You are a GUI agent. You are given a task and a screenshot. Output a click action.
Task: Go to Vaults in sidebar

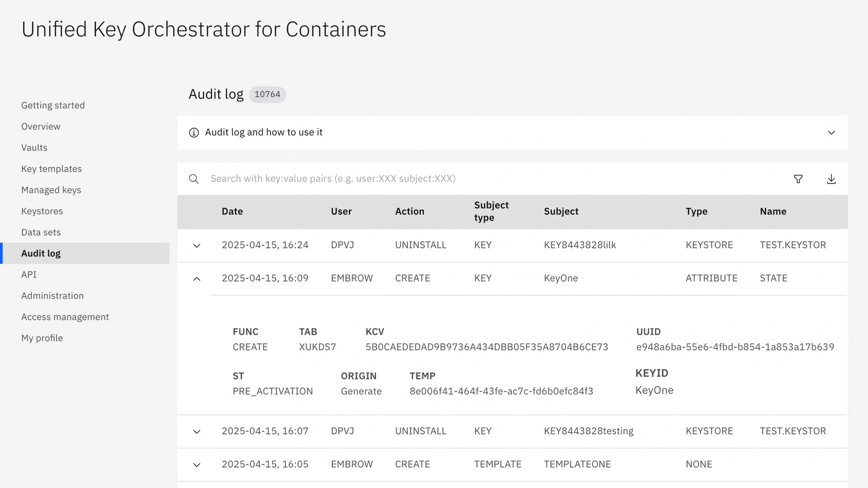coord(35,148)
